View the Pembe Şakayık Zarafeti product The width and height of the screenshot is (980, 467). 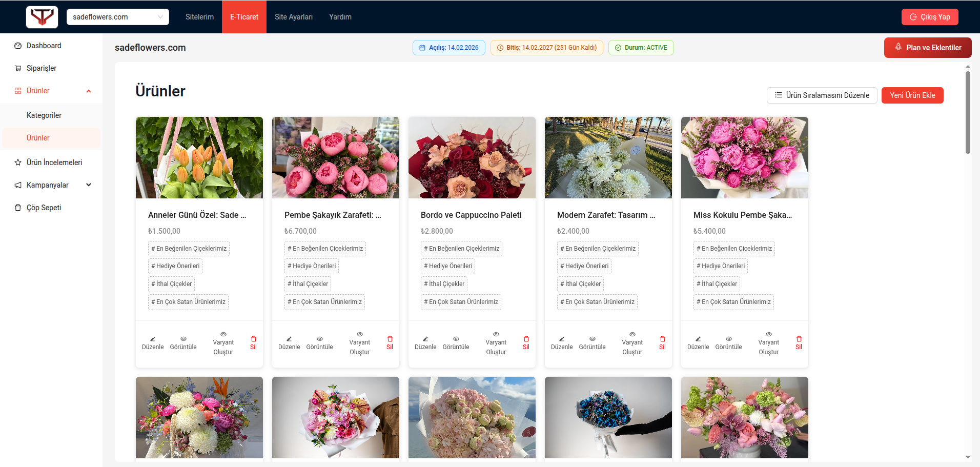(x=320, y=343)
